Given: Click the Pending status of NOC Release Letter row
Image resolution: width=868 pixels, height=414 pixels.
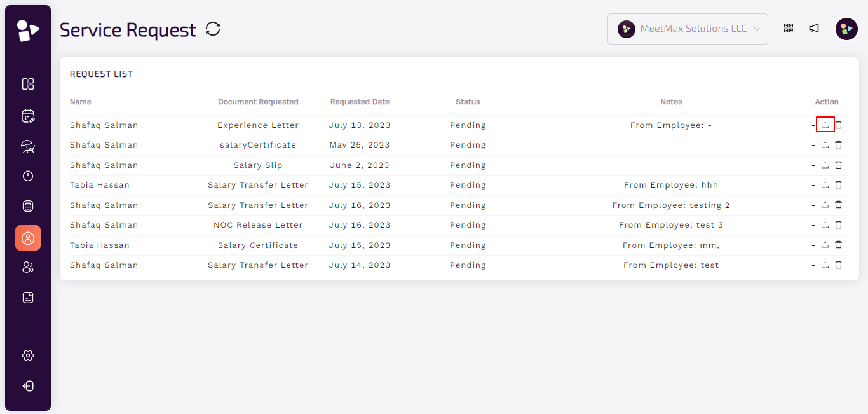Looking at the screenshot, I should pyautogui.click(x=468, y=225).
